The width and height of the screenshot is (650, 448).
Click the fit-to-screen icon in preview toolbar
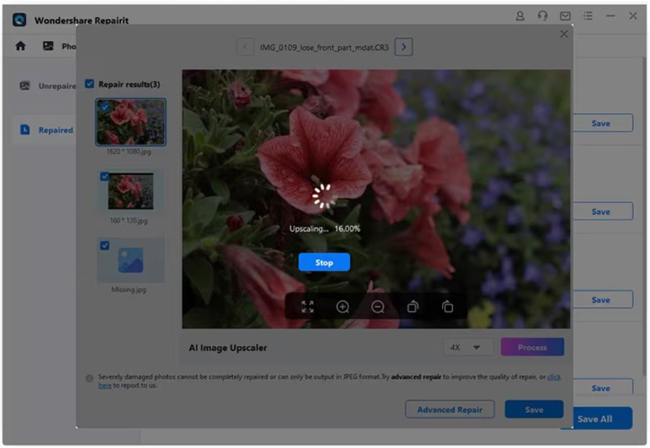pyautogui.click(x=308, y=307)
